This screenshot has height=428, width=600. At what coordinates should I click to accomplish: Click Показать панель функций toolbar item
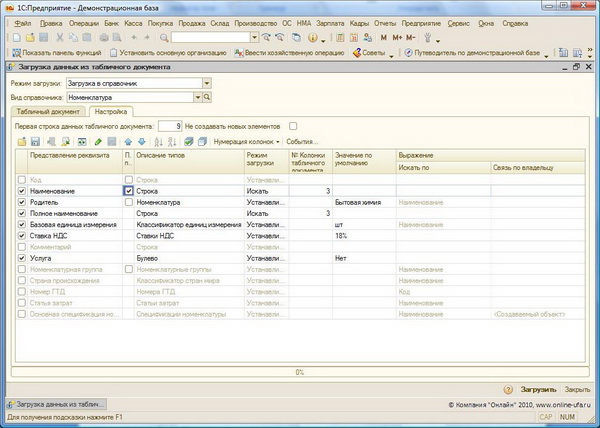coord(57,53)
